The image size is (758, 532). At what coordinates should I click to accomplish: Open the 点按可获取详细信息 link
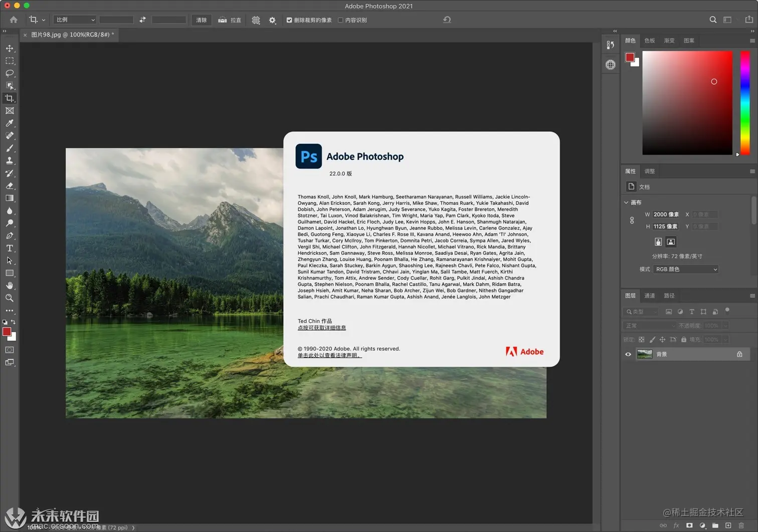point(322,328)
